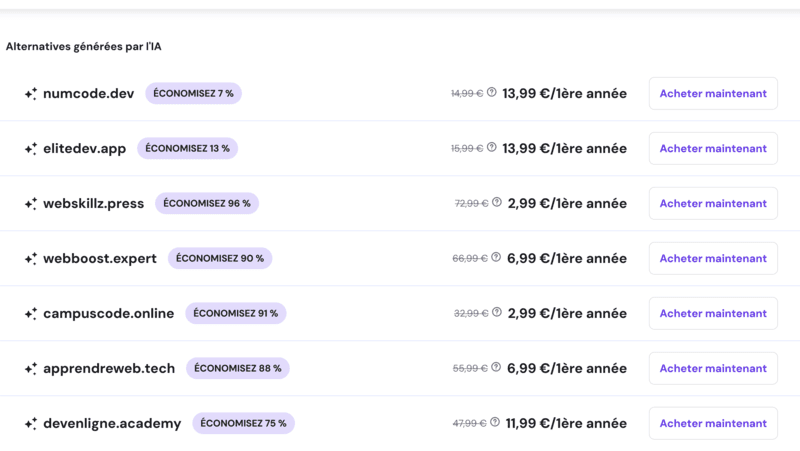800x451 pixels.
Task: Click the help icon beside campuscode.online's 32,99 € price
Action: (x=497, y=313)
